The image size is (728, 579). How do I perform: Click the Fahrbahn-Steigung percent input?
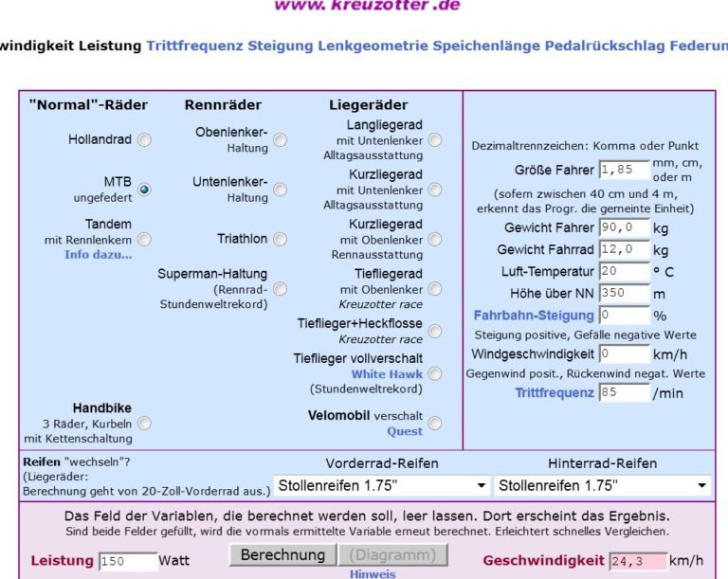pyautogui.click(x=624, y=316)
